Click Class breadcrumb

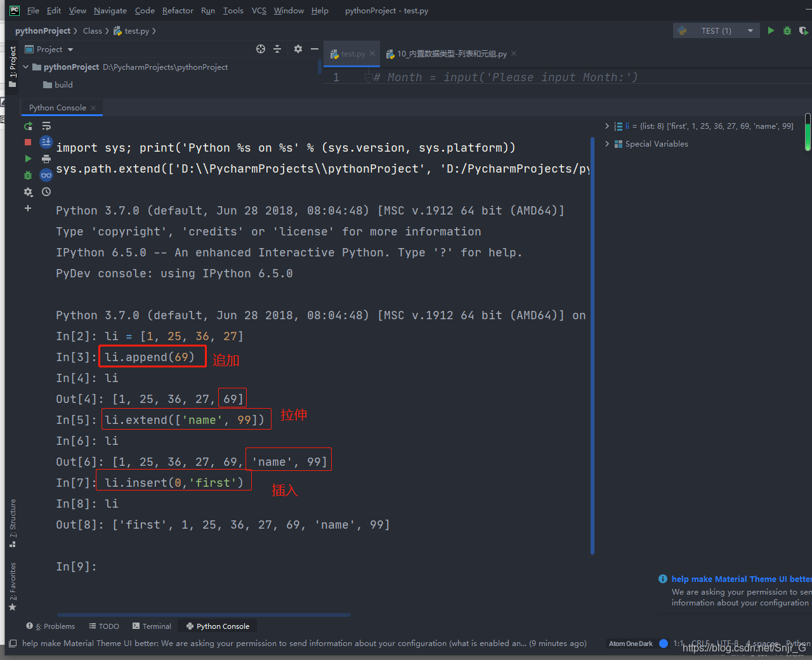[93, 31]
